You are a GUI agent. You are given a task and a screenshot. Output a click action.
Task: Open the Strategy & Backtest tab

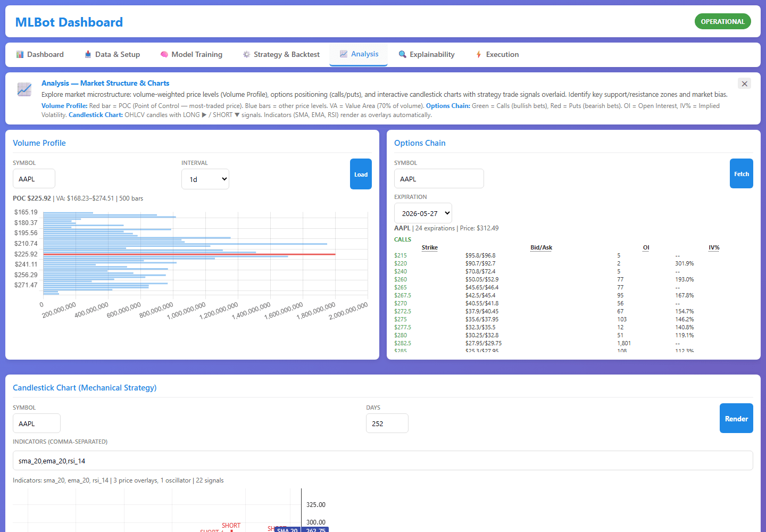coord(281,54)
